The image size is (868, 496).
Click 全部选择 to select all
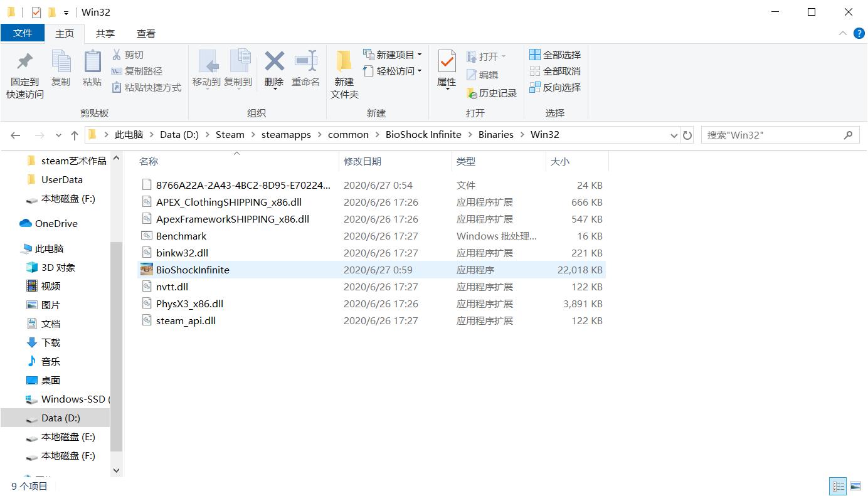pyautogui.click(x=555, y=55)
